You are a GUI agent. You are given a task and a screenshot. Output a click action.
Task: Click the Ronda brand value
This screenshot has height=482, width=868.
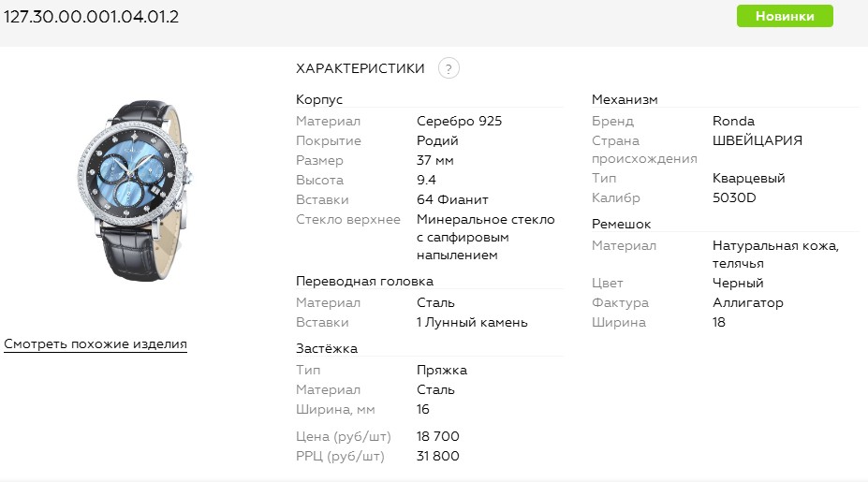click(733, 121)
